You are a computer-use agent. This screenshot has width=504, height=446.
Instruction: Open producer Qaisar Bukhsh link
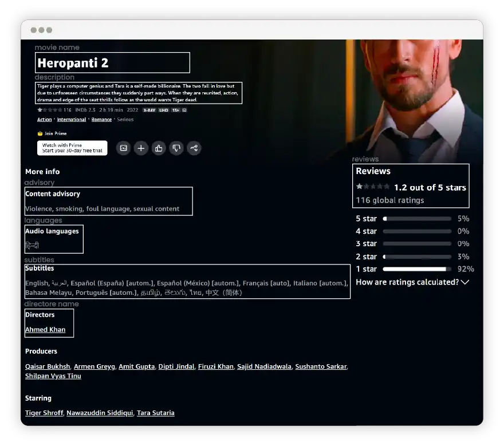pos(48,366)
